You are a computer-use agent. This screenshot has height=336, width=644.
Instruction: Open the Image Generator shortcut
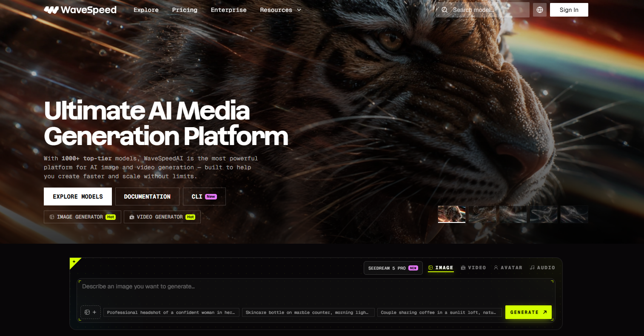83,217
